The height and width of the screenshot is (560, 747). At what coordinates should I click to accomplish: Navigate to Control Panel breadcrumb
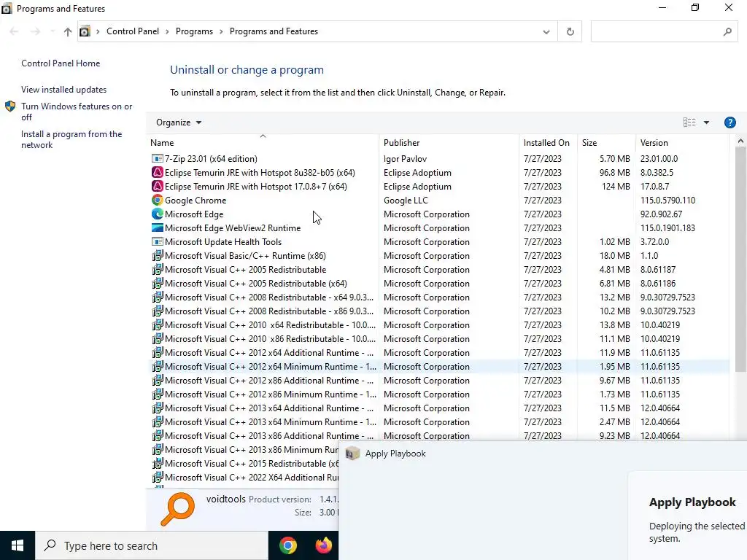coord(133,31)
